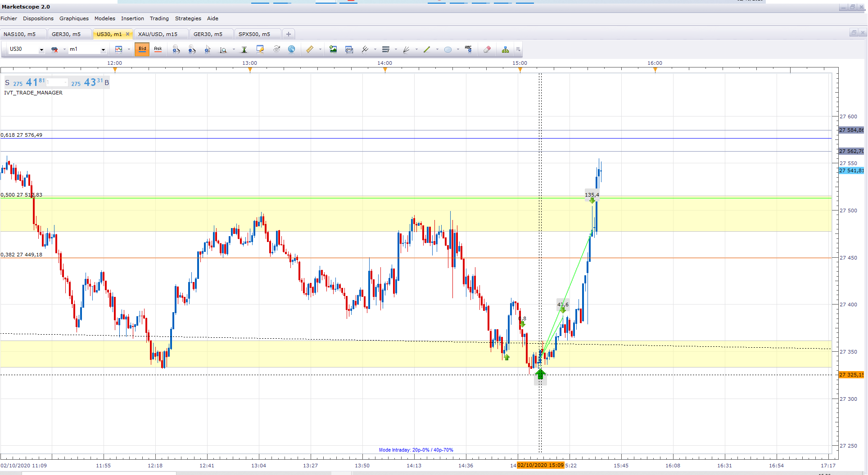The width and height of the screenshot is (868, 475).
Task: Toggle the vertical autoscale icon
Action: coord(244,49)
